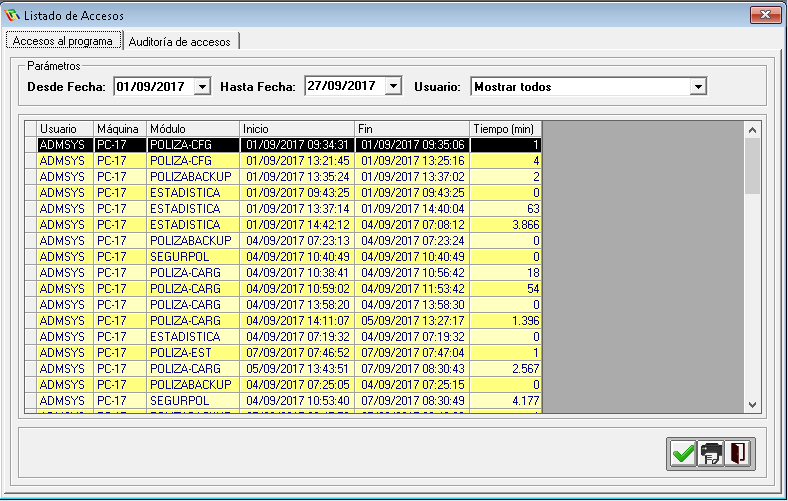Open the Hasta Fecha date dropdown arrow
This screenshot has width=788, height=501.
(x=393, y=86)
